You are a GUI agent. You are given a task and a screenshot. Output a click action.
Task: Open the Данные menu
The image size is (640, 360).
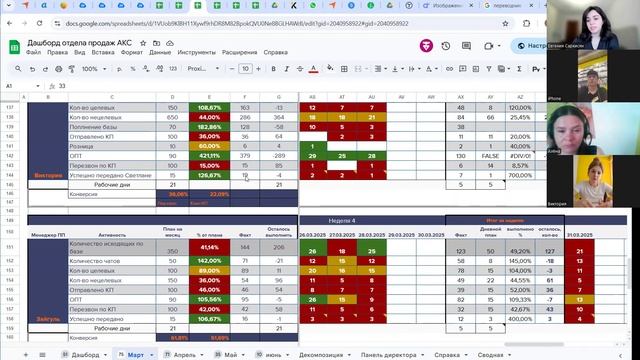pyautogui.click(x=160, y=52)
